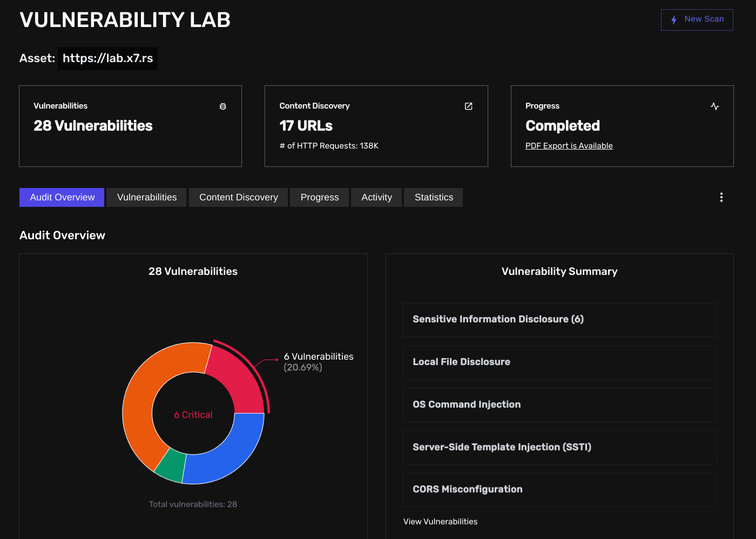Click the Vulnerability Summary panel heading
Screen dimensions: 756x539
(559, 272)
